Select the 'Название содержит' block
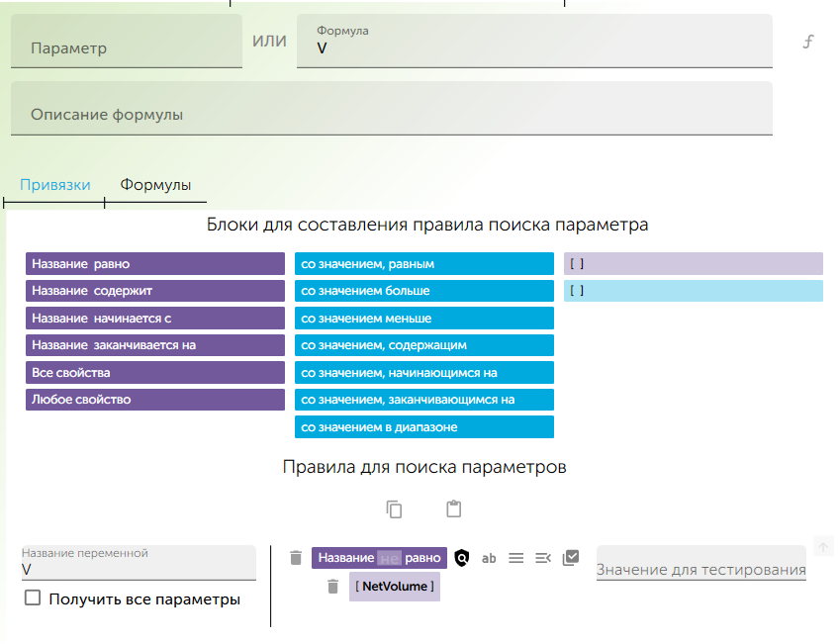 pos(154,291)
